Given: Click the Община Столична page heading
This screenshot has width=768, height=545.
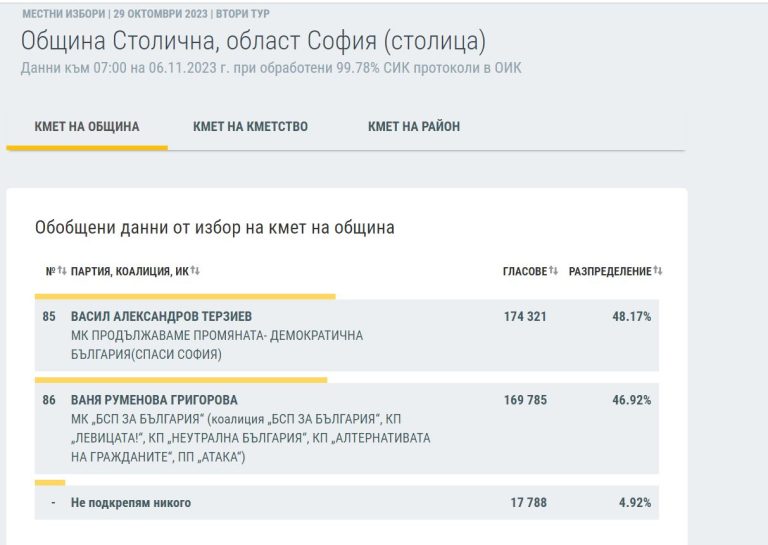Looking at the screenshot, I should (253, 42).
